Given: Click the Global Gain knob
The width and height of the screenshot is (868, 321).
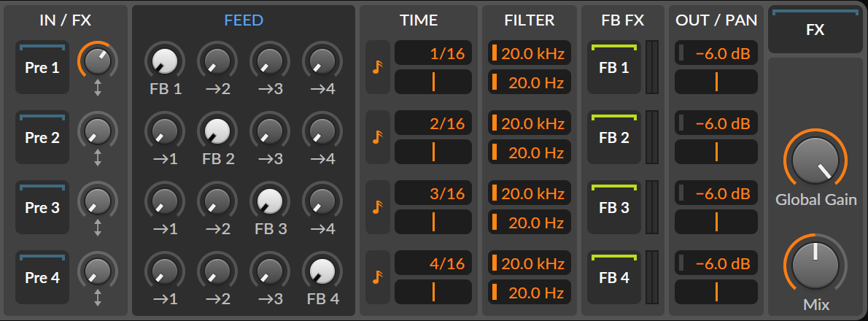Looking at the screenshot, I should point(815,160).
